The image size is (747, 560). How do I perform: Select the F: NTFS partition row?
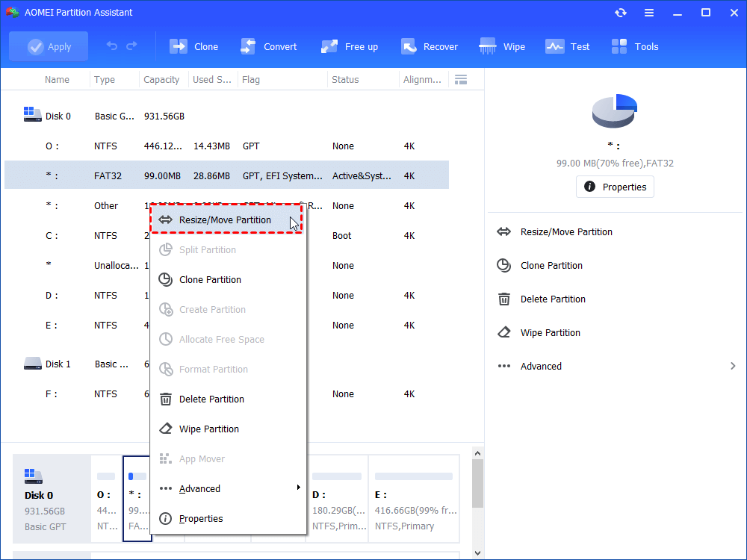tap(227, 393)
